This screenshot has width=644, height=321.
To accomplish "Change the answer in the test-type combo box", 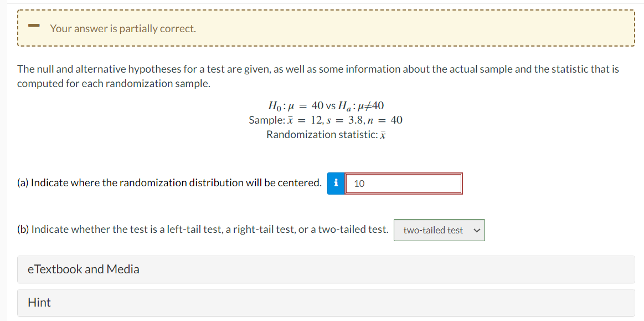I will click(439, 230).
